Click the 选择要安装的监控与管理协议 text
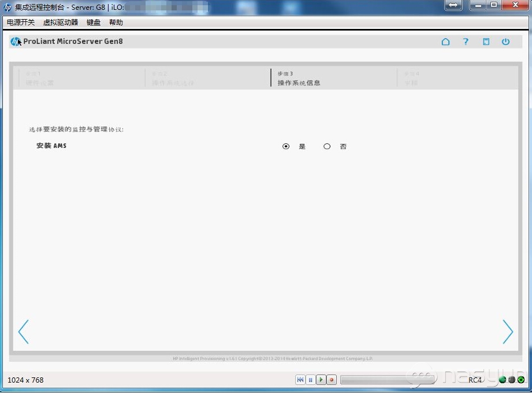The image size is (532, 393). [76, 129]
